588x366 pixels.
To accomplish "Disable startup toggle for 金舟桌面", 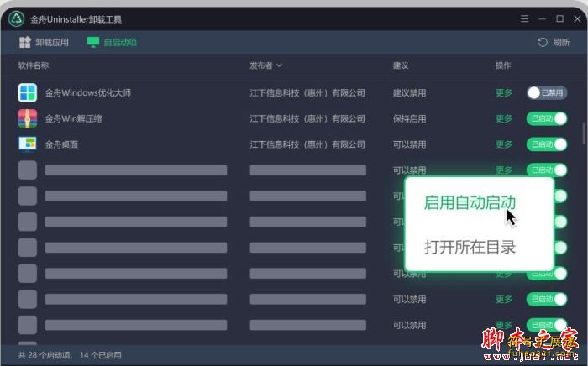I will click(547, 144).
